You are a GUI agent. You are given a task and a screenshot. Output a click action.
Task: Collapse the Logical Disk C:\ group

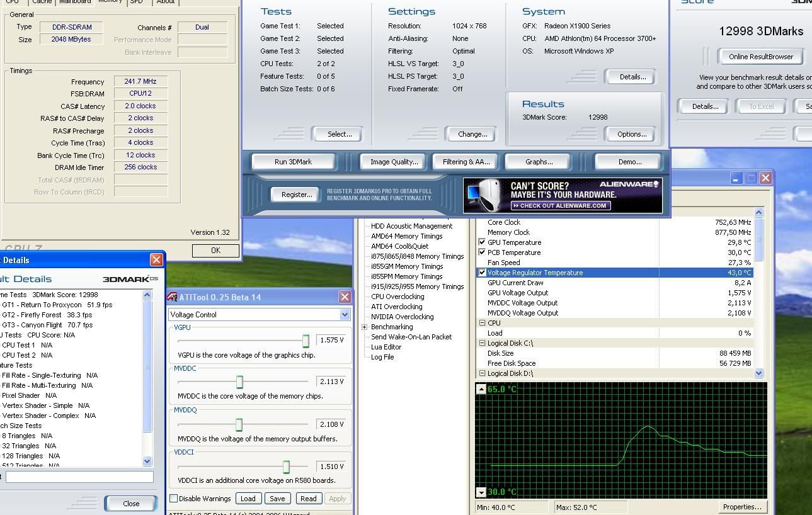click(482, 343)
